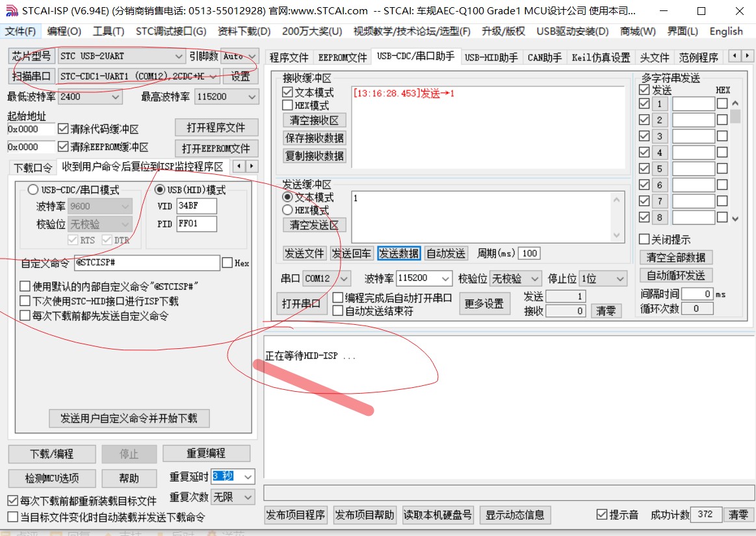Open the CAN助手 tab
756x536 pixels.
pyautogui.click(x=545, y=57)
